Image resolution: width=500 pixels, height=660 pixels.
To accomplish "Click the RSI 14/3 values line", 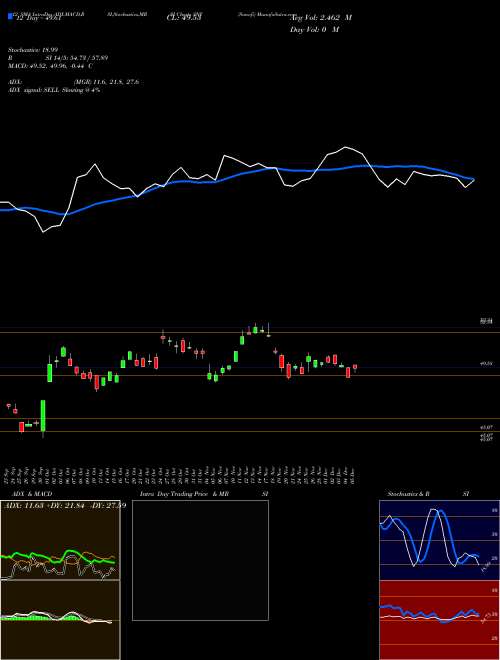I will click(58, 58).
